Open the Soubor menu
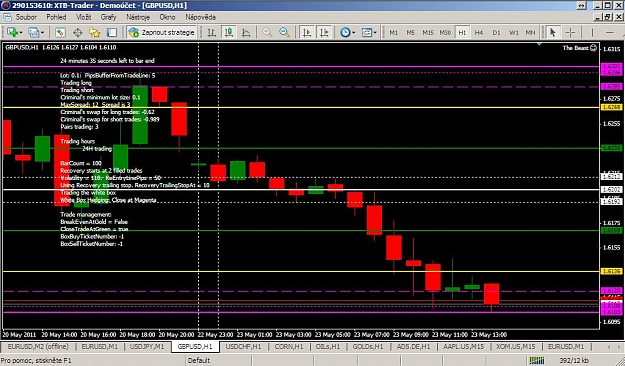Image resolution: width=625 pixels, height=366 pixels. click(x=26, y=17)
